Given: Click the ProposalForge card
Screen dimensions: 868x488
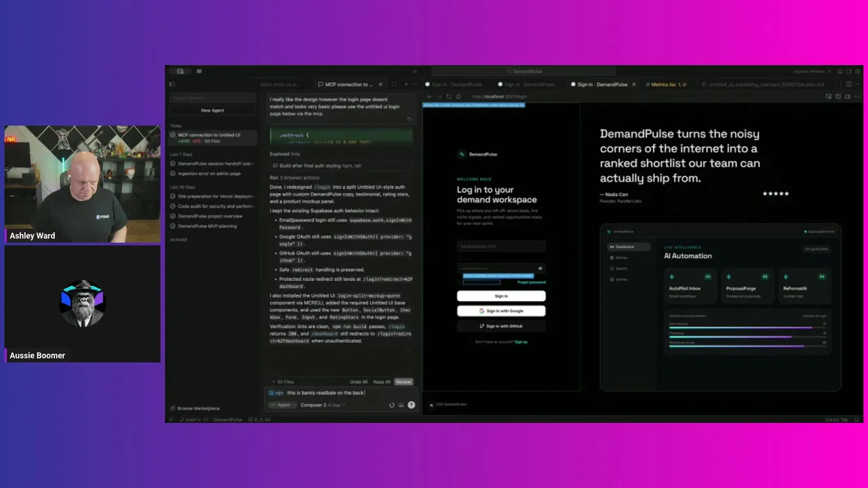Looking at the screenshot, I should (x=747, y=286).
